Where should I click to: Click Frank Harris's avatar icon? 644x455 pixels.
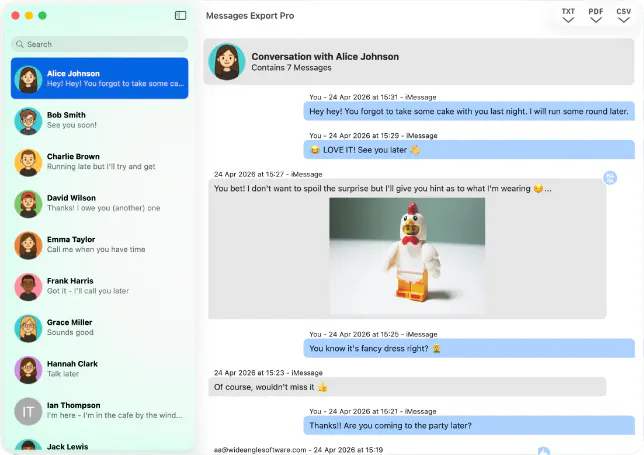(x=28, y=287)
